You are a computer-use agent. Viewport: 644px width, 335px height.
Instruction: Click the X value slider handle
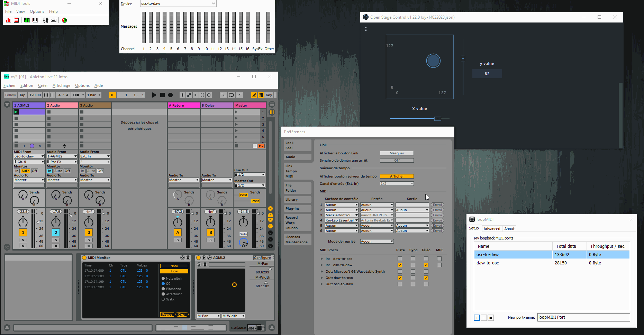click(438, 119)
